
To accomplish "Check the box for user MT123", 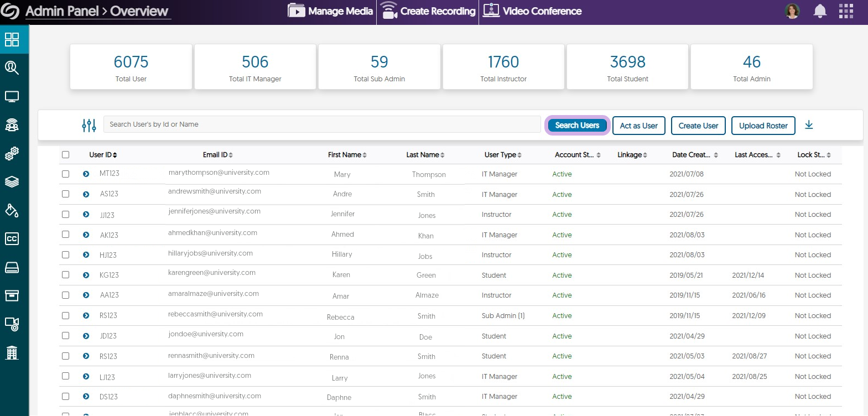I will click(66, 174).
